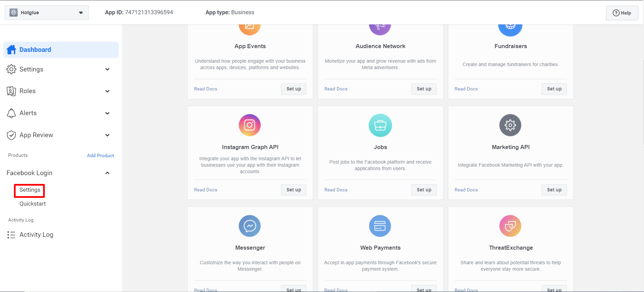Click the Messenger chat bubble icon
This screenshot has width=644, height=292.
(x=250, y=226)
